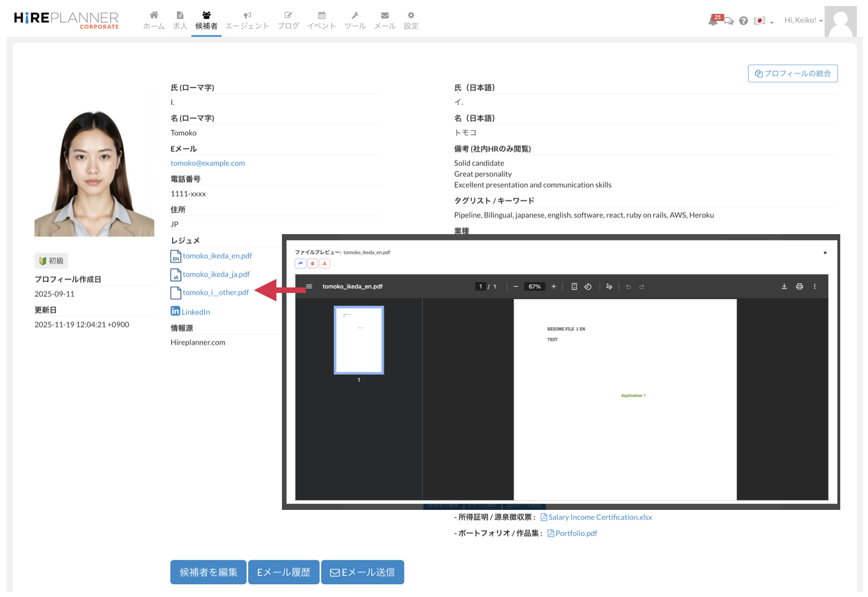Open the tomoko_ikeda_ja.pdf resume link

[216, 274]
